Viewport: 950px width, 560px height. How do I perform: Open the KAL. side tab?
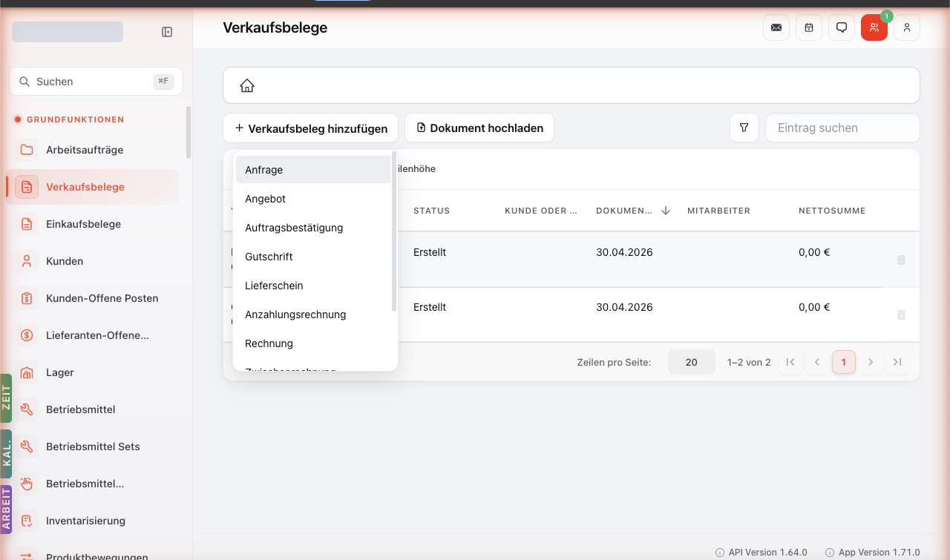click(x=6, y=454)
